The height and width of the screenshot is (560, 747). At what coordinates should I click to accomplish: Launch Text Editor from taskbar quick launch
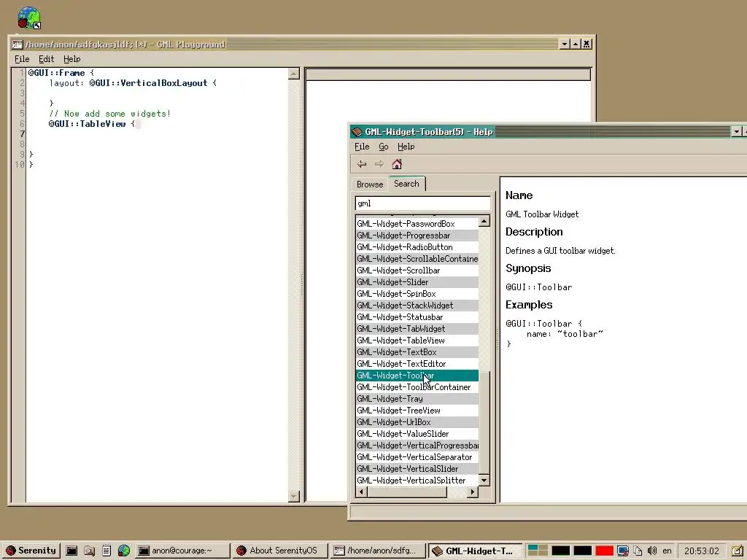click(x=107, y=551)
